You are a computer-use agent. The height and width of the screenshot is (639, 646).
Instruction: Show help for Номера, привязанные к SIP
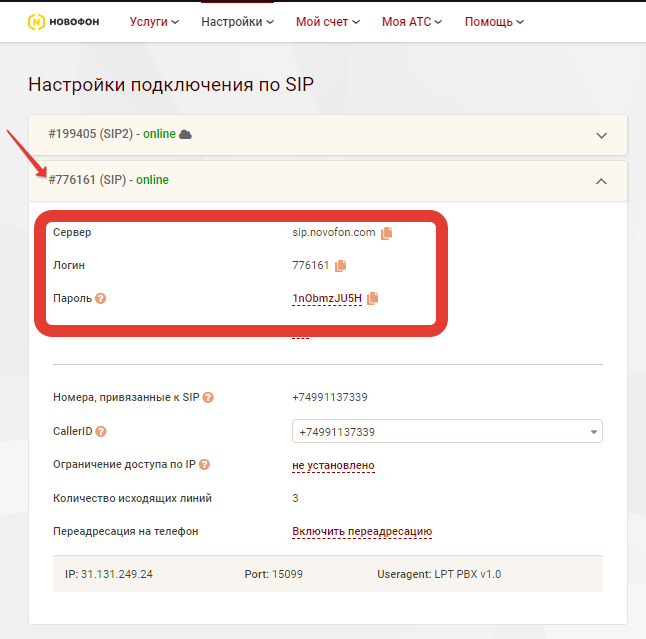pos(208,398)
